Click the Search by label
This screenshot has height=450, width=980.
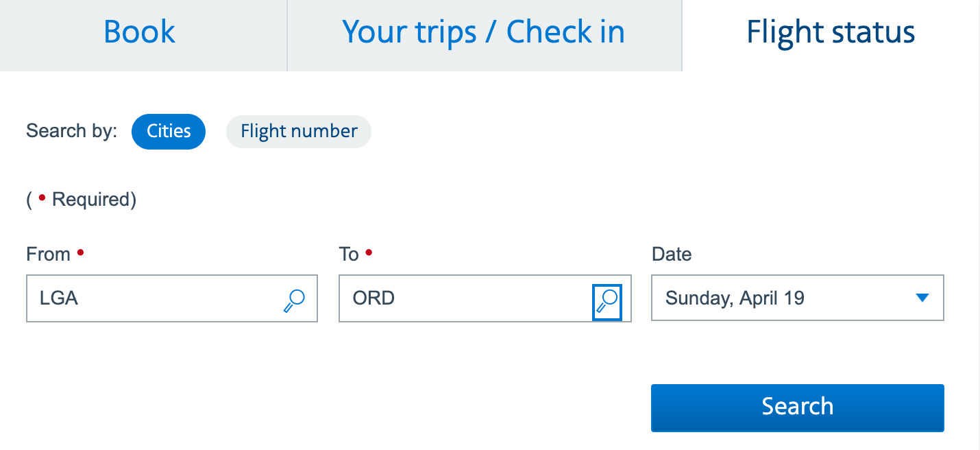(71, 131)
